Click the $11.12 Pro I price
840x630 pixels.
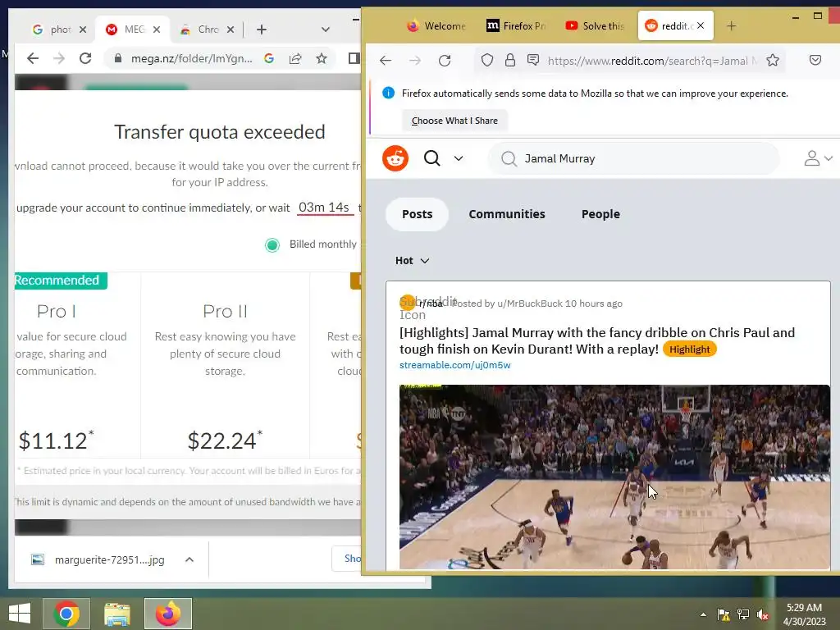tap(56, 441)
